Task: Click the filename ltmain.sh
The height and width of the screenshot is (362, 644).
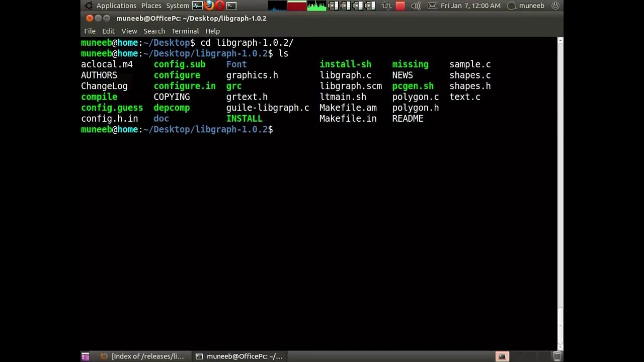Action: 343,97
